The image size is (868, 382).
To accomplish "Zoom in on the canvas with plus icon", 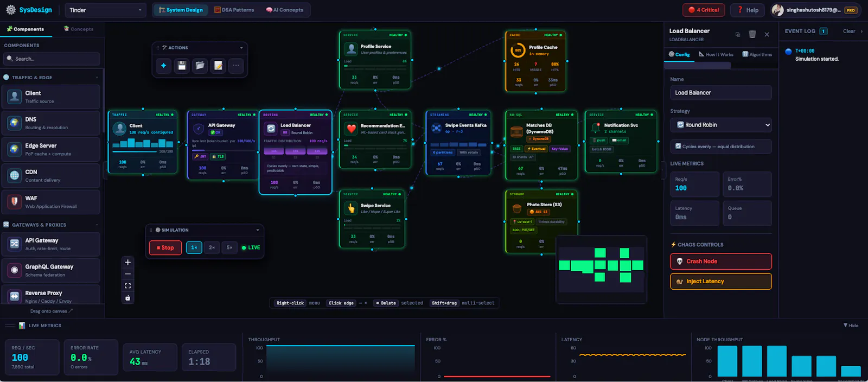I will pos(128,262).
